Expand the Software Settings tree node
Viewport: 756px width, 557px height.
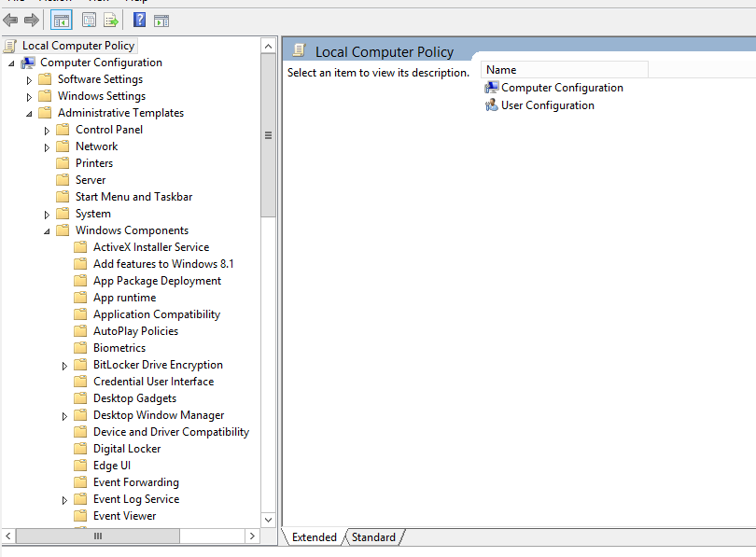click(x=29, y=80)
